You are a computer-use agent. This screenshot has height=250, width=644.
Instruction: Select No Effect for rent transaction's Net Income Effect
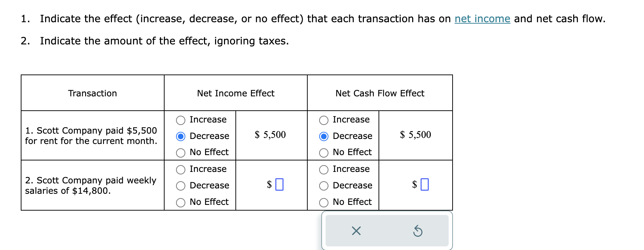pyautogui.click(x=180, y=152)
